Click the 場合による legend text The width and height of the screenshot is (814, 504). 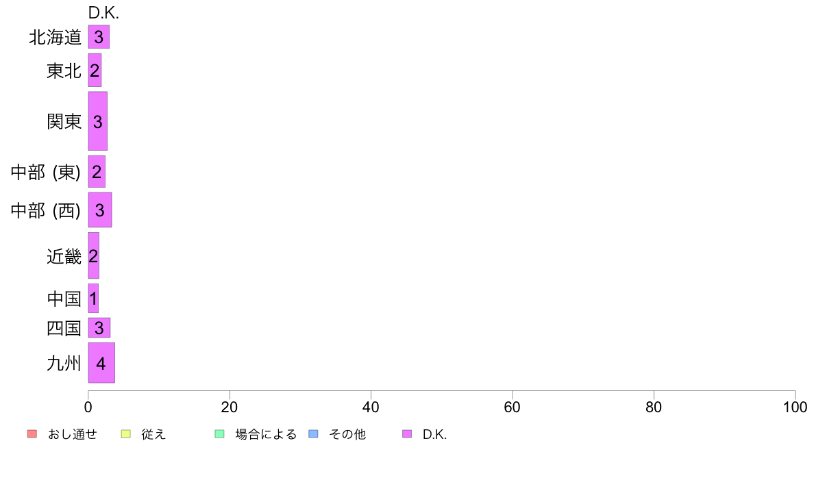266,434
